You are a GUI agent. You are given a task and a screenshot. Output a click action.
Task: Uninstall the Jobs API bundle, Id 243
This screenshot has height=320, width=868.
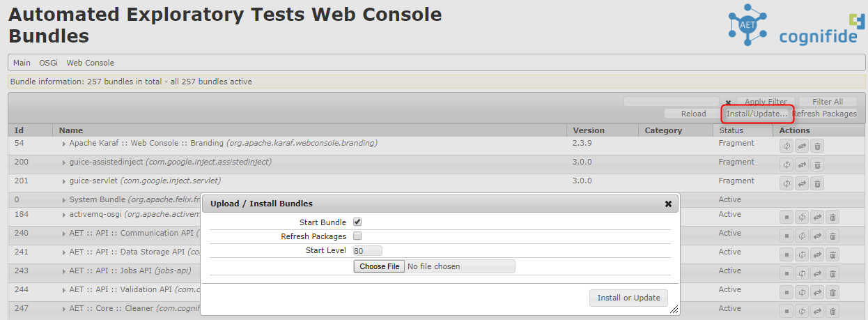833,274
